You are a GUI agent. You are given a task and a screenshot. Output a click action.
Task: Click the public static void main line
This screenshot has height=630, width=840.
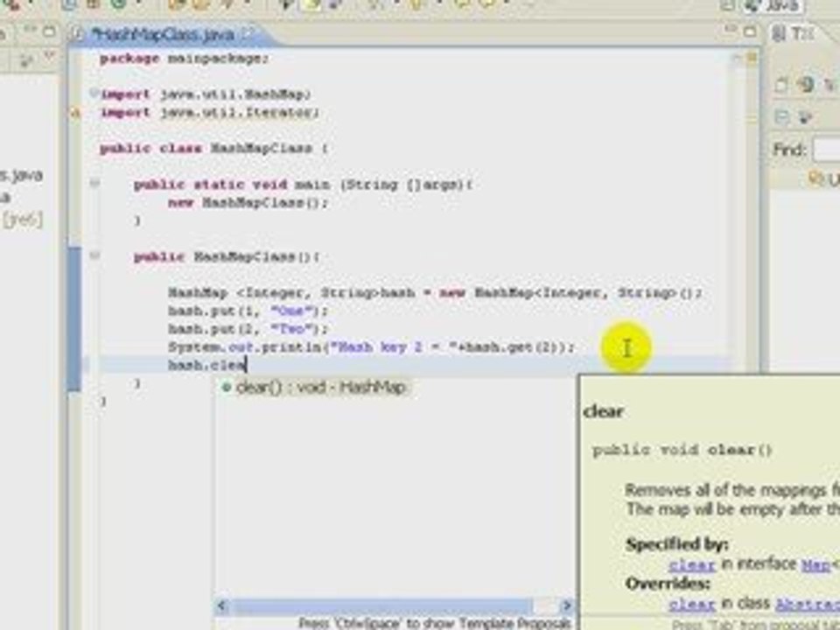click(304, 185)
